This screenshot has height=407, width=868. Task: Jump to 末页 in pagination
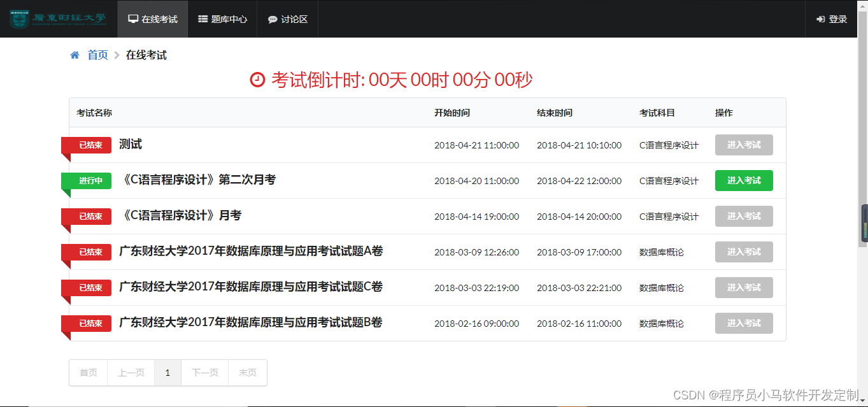(x=247, y=373)
